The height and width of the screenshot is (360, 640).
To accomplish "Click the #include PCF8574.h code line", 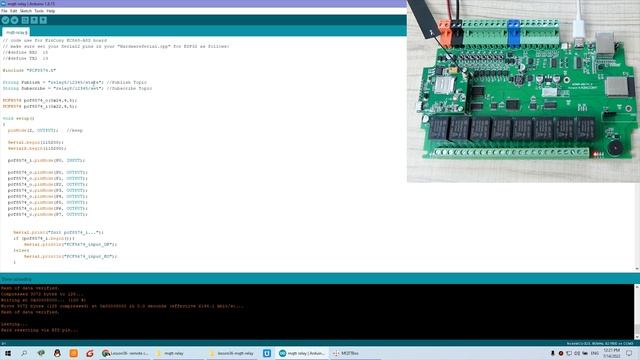I will click(x=29, y=70).
